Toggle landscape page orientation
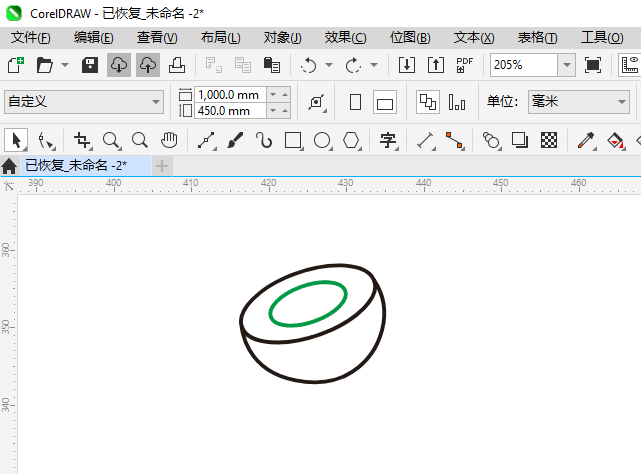Screen dimensions: 641x474 (x=385, y=102)
